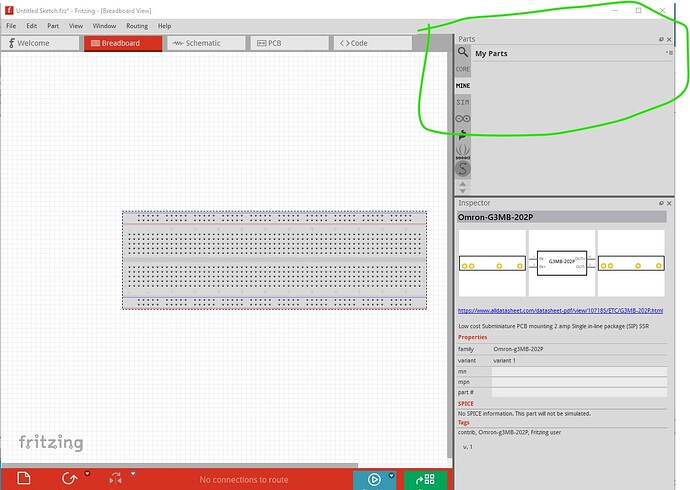
Task: Click the breadboard view part thumbnail
Action: [492, 263]
